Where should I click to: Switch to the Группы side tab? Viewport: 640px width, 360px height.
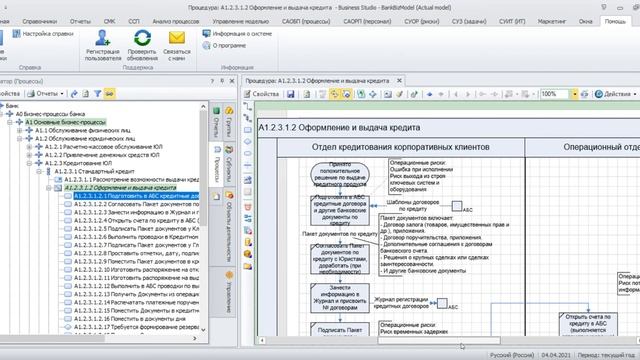(229, 122)
